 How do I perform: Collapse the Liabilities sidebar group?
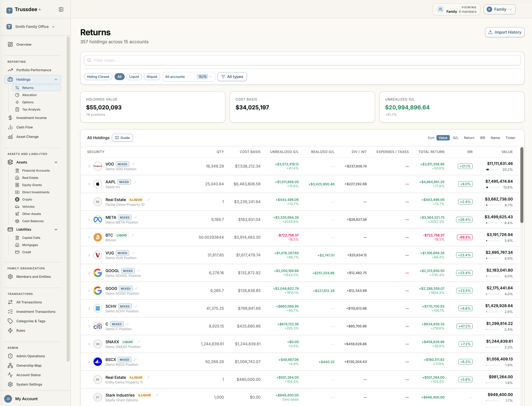[x=56, y=229]
